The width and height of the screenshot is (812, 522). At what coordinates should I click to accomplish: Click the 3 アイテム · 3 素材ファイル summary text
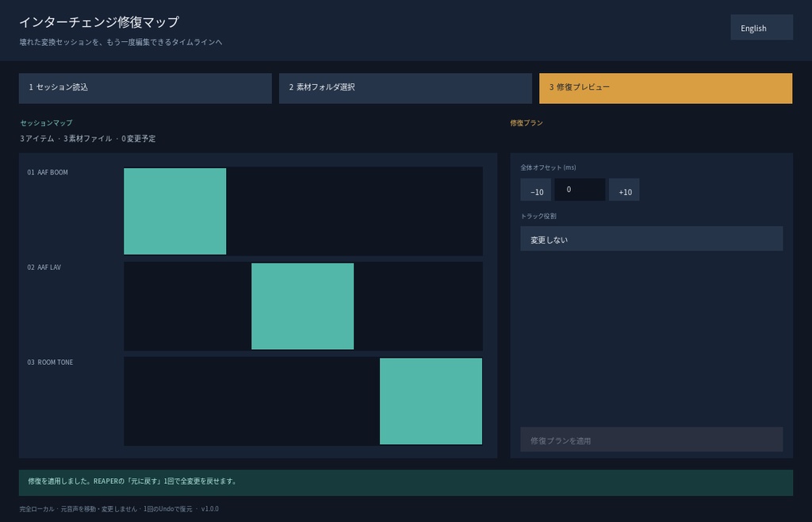[x=87, y=139]
